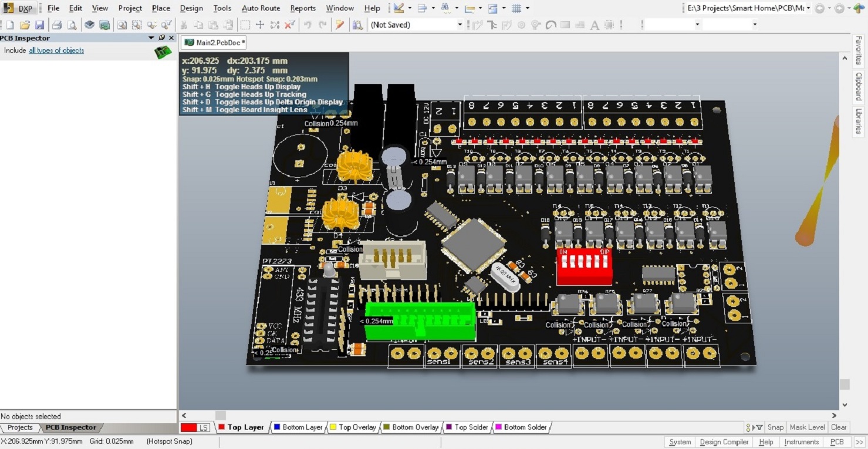Close the PCB Inspector panel
Image resolution: width=868 pixels, height=449 pixels.
click(x=171, y=38)
